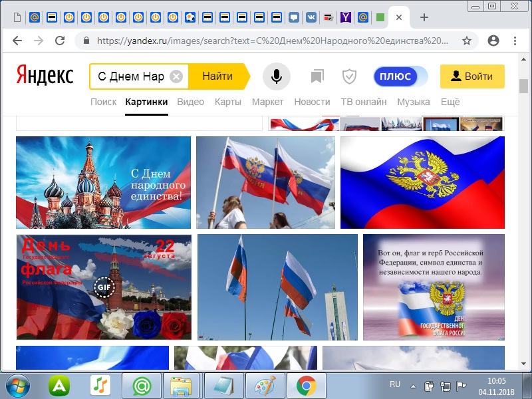Switch to the chat bubble tab
The width and height of the screenshot is (532, 399).
coord(294,17)
